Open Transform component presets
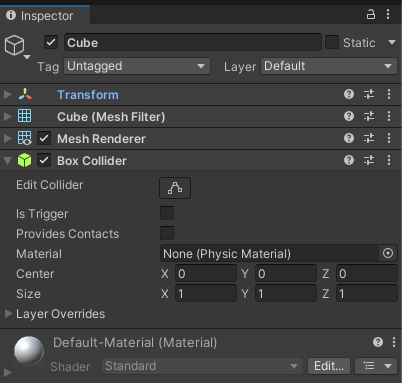402x383 pixels. point(369,94)
